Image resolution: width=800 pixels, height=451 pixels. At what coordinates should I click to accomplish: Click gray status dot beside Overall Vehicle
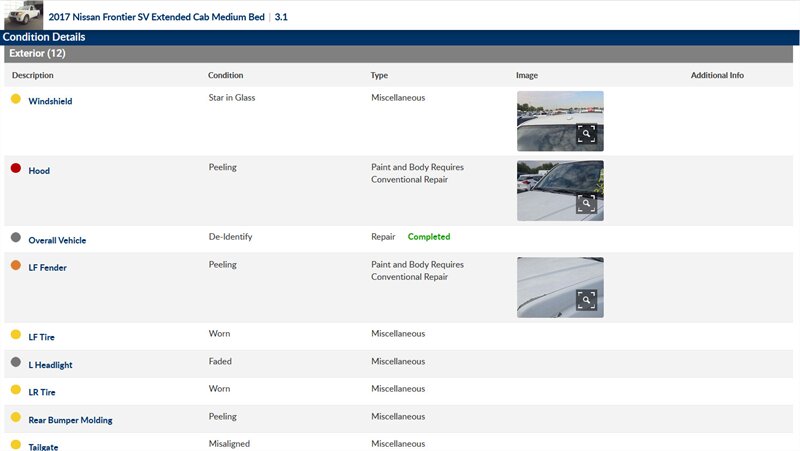tap(16, 238)
